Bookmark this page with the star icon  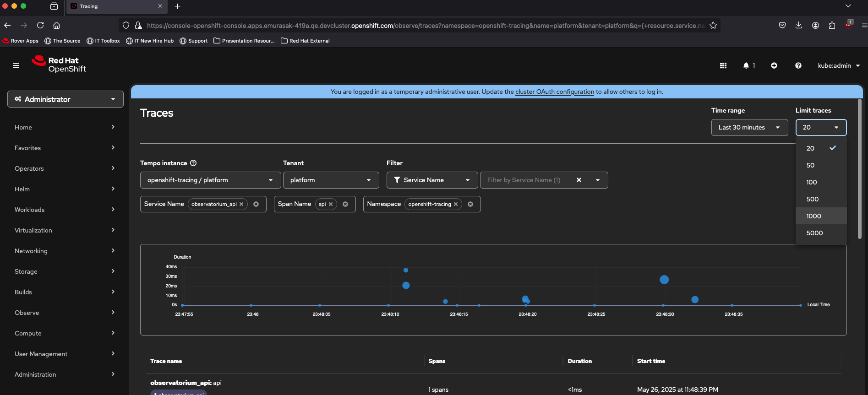click(x=713, y=26)
